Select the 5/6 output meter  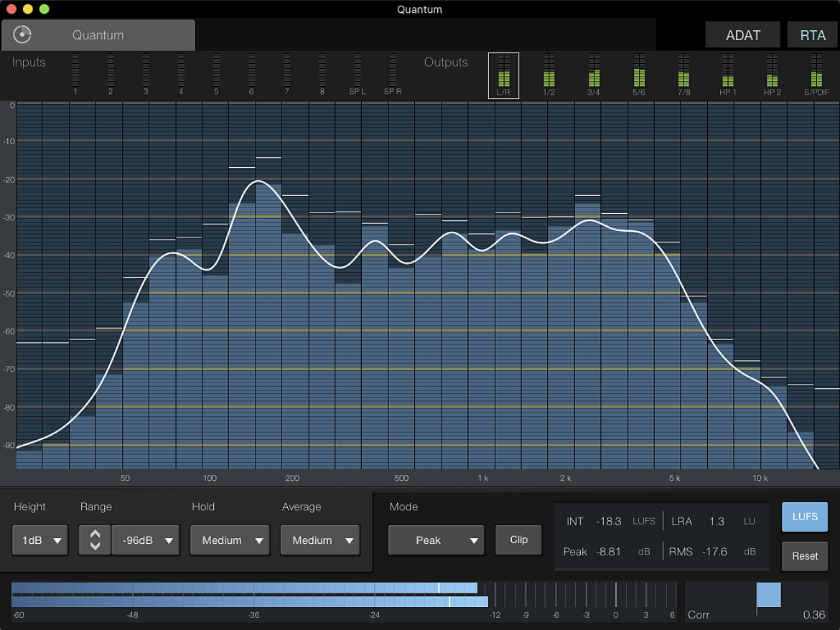638,75
